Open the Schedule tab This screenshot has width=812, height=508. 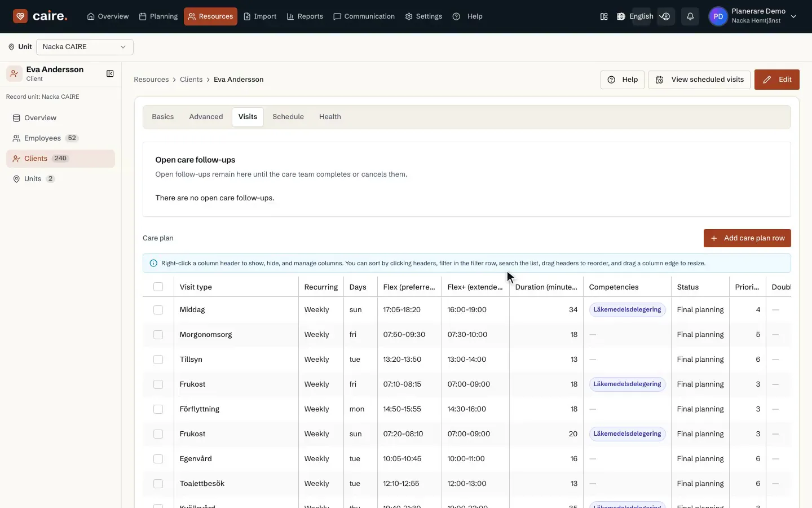(288, 117)
